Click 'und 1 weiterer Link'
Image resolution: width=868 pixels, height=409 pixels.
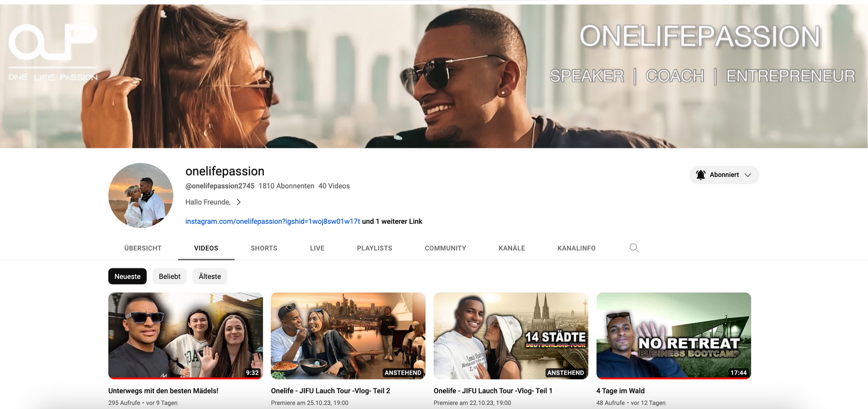(x=392, y=221)
